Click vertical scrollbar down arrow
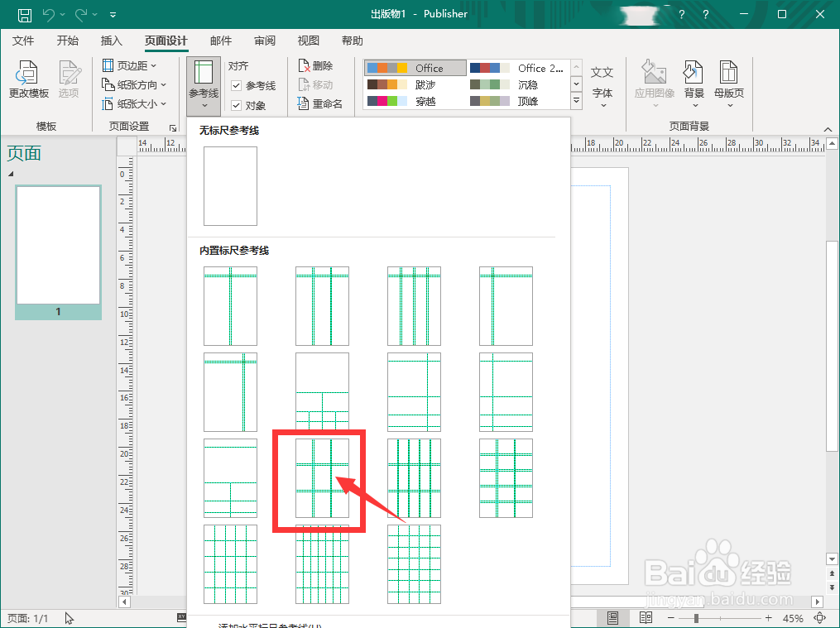This screenshot has width=840, height=628. 832,558
